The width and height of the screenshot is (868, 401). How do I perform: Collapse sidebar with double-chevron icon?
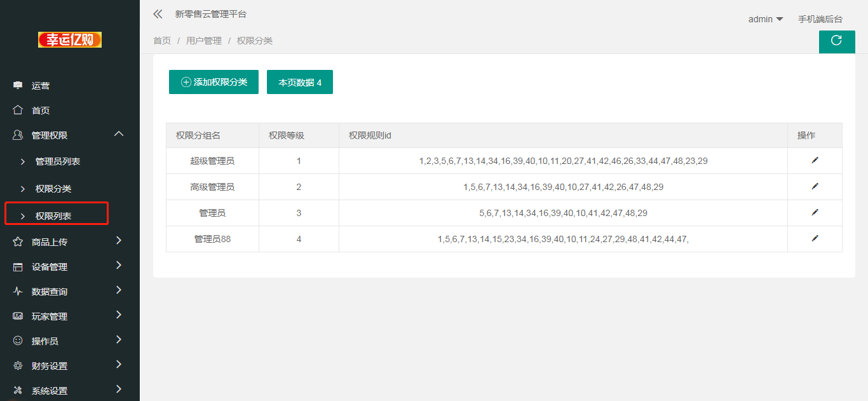(158, 14)
